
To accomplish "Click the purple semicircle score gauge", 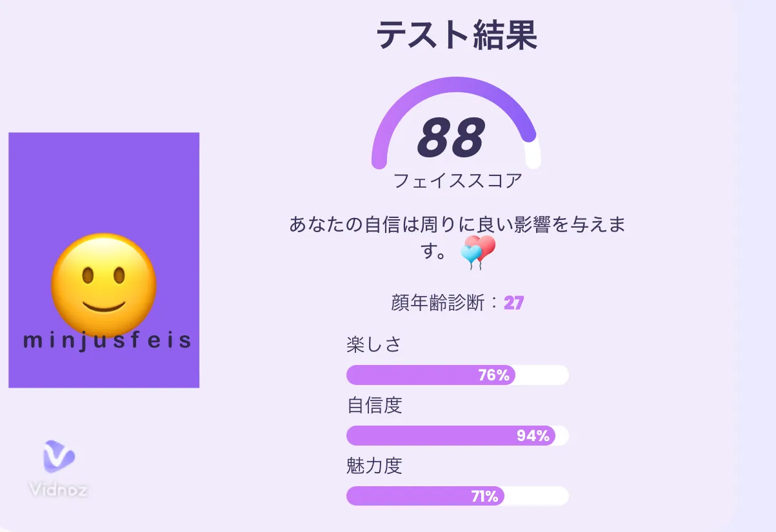I will pos(456,123).
